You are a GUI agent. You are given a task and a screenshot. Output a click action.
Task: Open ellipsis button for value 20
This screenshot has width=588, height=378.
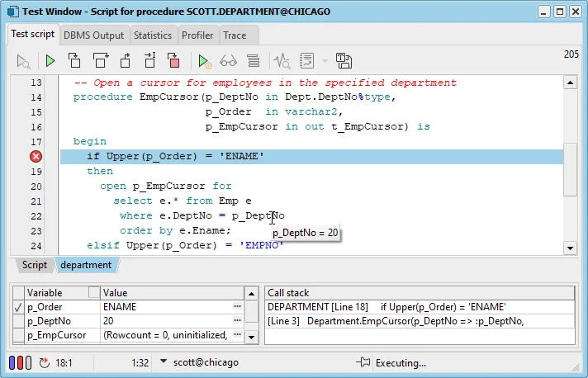[x=237, y=320]
